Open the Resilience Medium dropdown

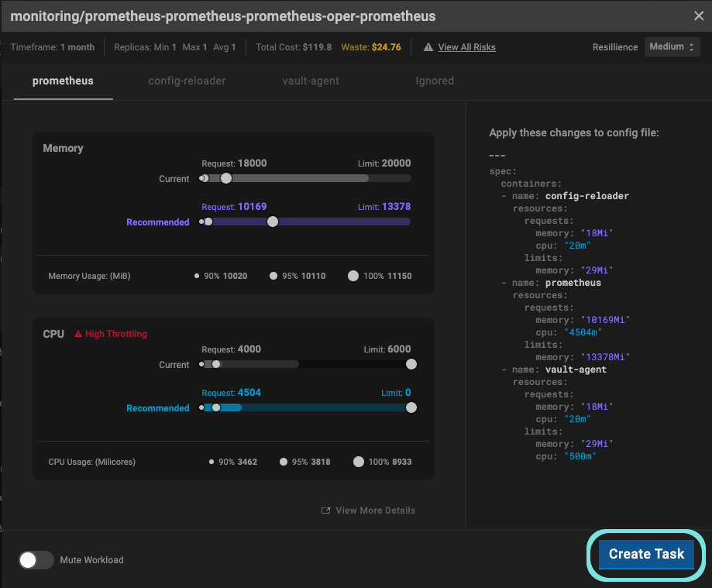672,46
